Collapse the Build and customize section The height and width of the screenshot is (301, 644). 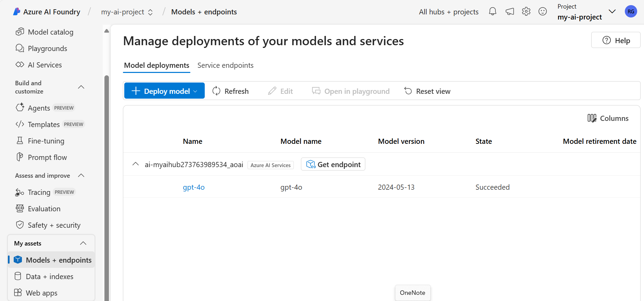[x=81, y=87]
